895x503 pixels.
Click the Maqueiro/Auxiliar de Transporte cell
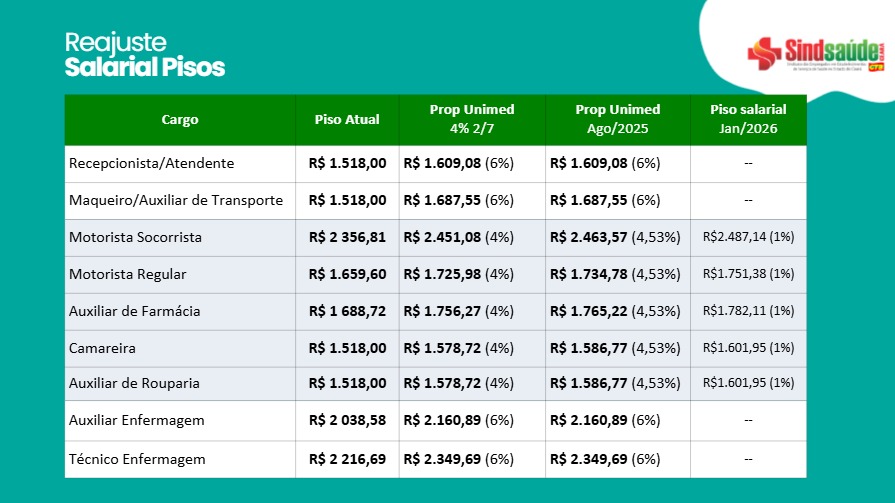[x=176, y=200]
